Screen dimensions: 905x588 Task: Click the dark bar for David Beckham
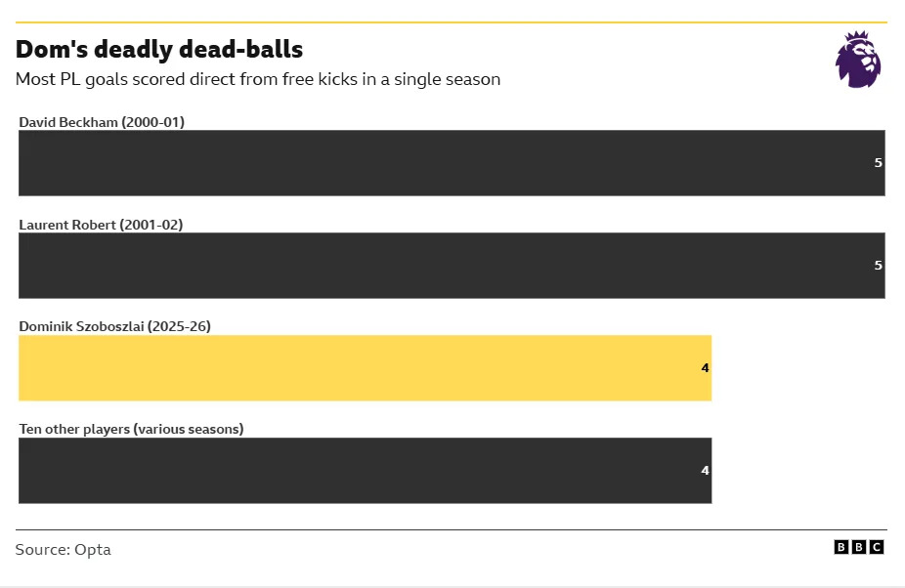[x=440, y=163]
